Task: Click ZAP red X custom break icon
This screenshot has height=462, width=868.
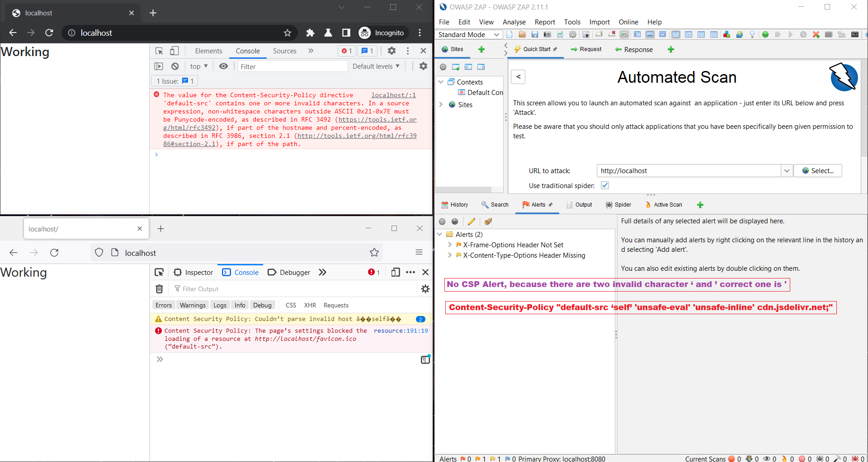Action: point(816,34)
